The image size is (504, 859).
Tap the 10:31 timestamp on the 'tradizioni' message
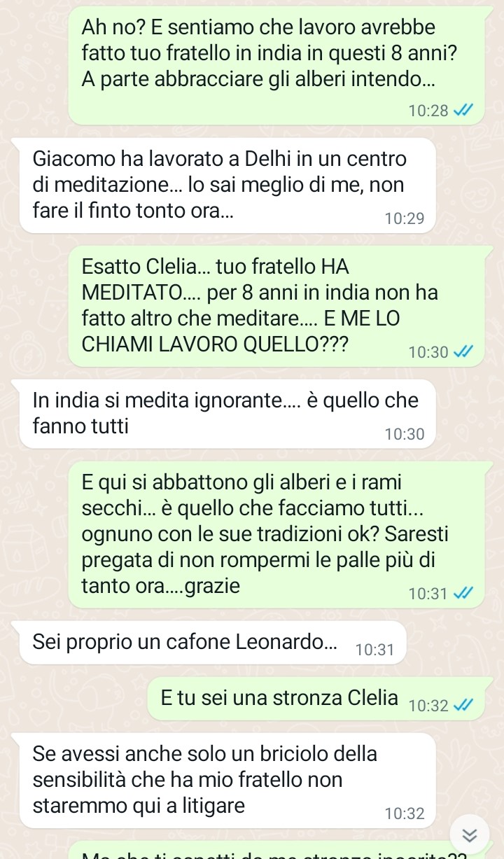(429, 594)
